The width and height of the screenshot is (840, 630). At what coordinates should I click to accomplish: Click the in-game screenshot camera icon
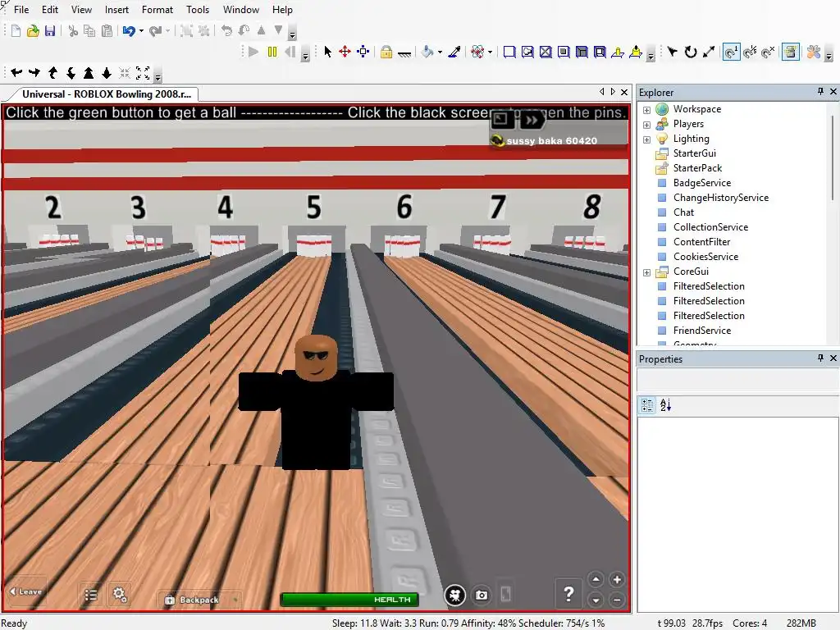click(x=482, y=596)
